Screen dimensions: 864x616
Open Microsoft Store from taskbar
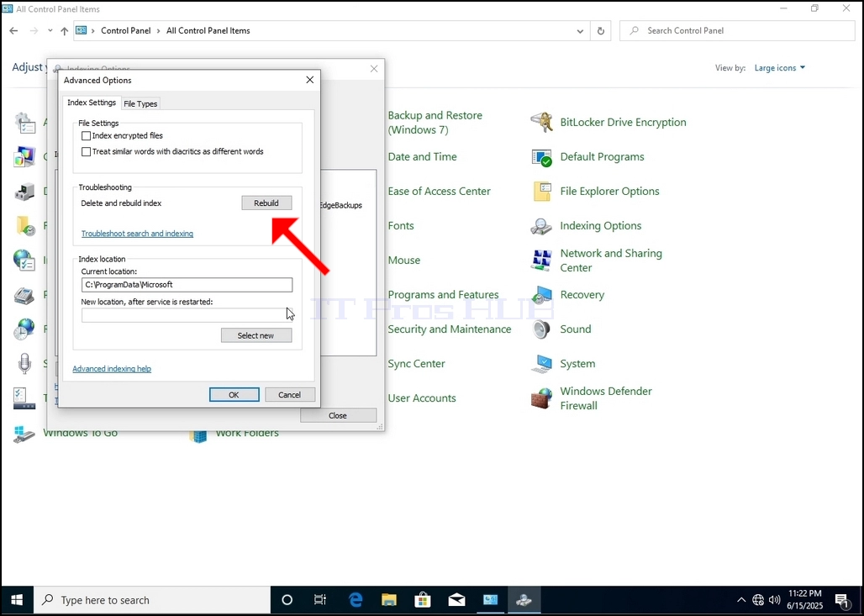(423, 600)
